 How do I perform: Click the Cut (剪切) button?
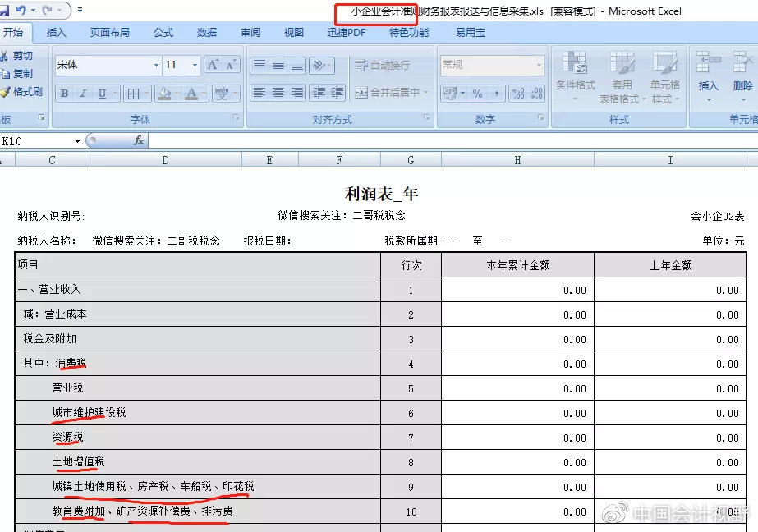coord(17,56)
